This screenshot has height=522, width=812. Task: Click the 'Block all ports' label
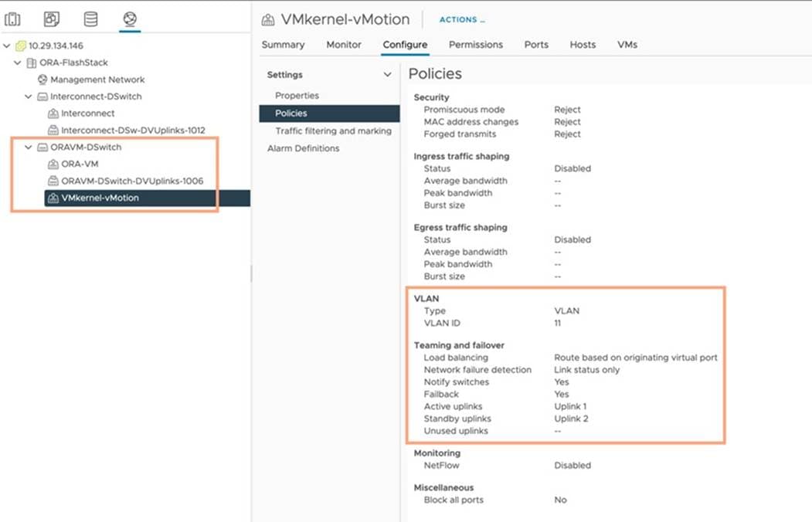pyautogui.click(x=454, y=500)
